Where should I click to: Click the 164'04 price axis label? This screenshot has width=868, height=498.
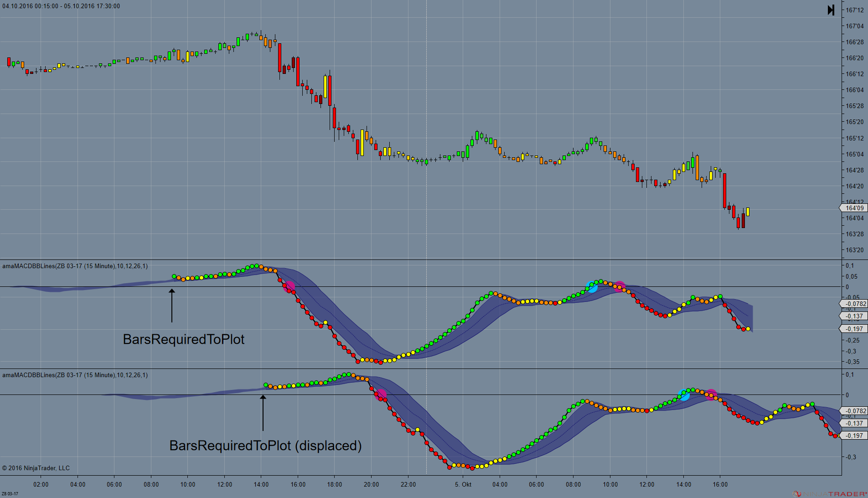pyautogui.click(x=855, y=218)
